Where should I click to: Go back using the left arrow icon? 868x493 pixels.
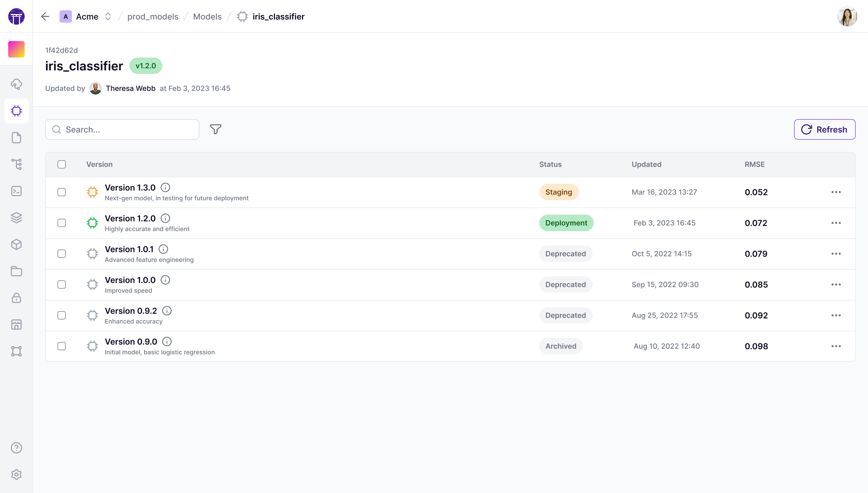[45, 16]
